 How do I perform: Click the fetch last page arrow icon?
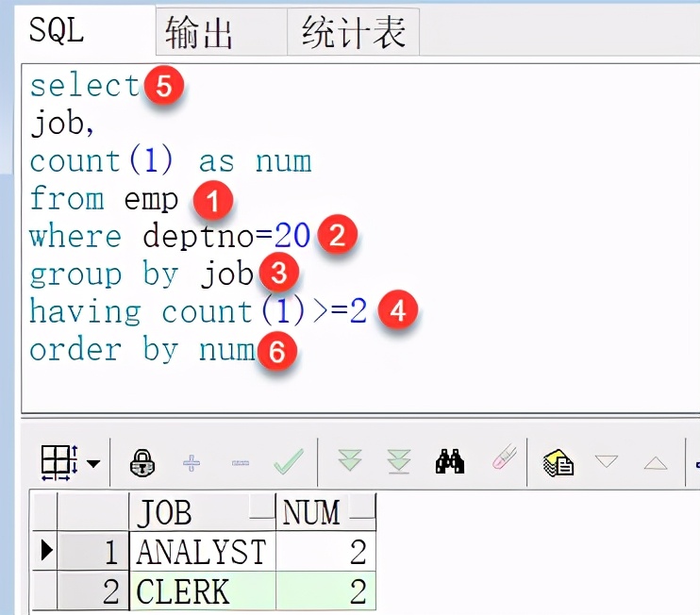click(399, 461)
